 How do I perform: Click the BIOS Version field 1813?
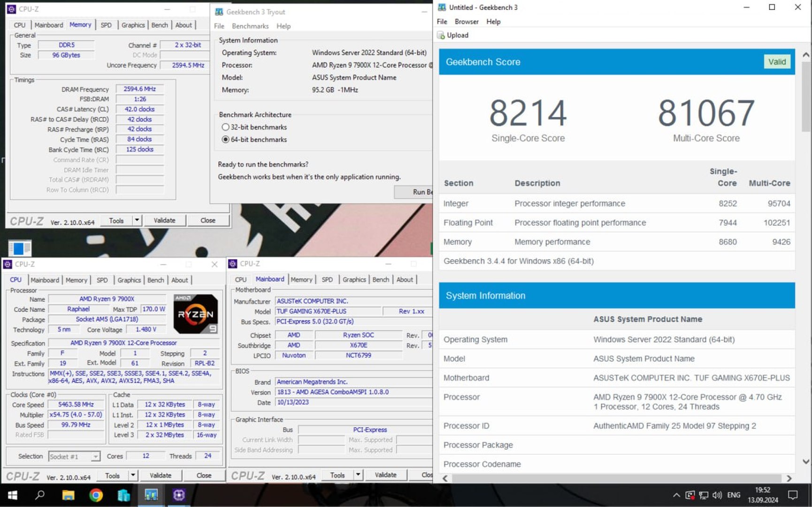tap(354, 392)
